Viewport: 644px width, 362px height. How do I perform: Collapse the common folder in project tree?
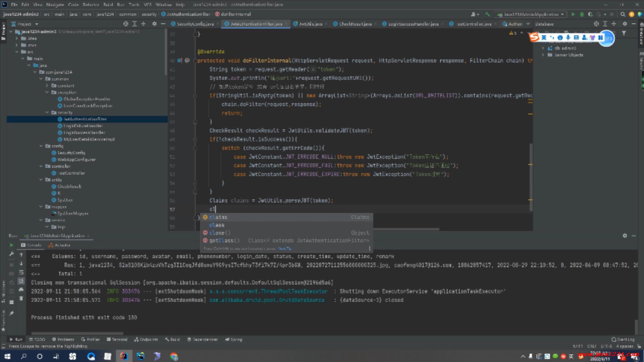point(41,79)
